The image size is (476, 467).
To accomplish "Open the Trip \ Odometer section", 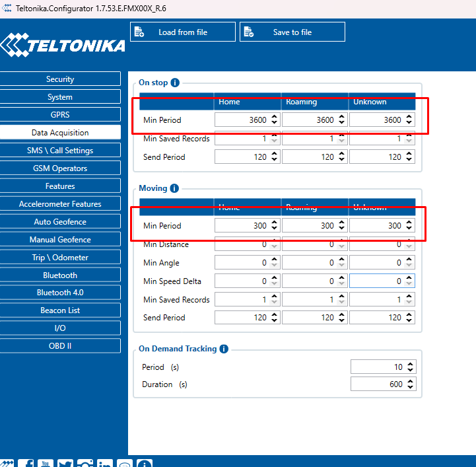I will click(60, 257).
